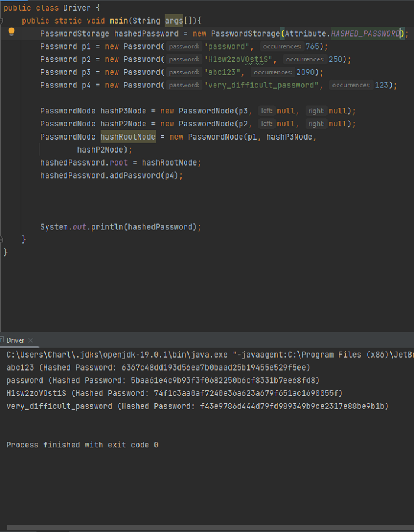Click the password: hint on p1 line
Image resolution: width=414 pixels, height=532 pixels.
pos(185,47)
